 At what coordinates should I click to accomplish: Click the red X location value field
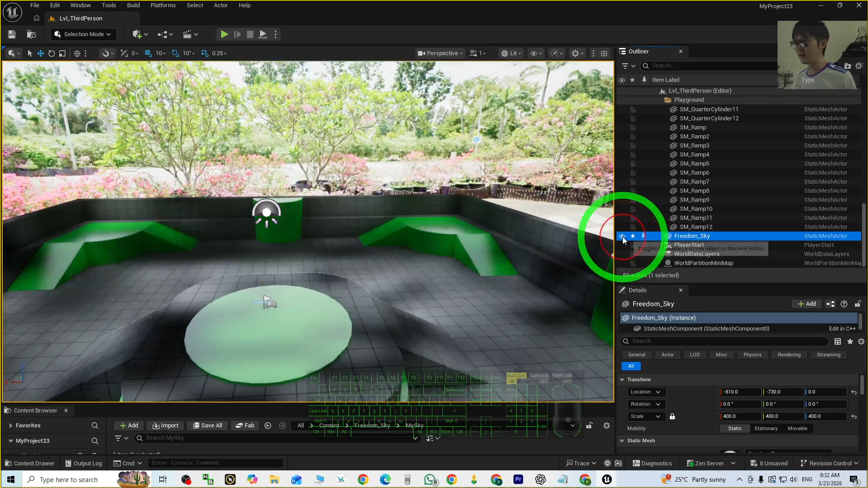point(739,392)
